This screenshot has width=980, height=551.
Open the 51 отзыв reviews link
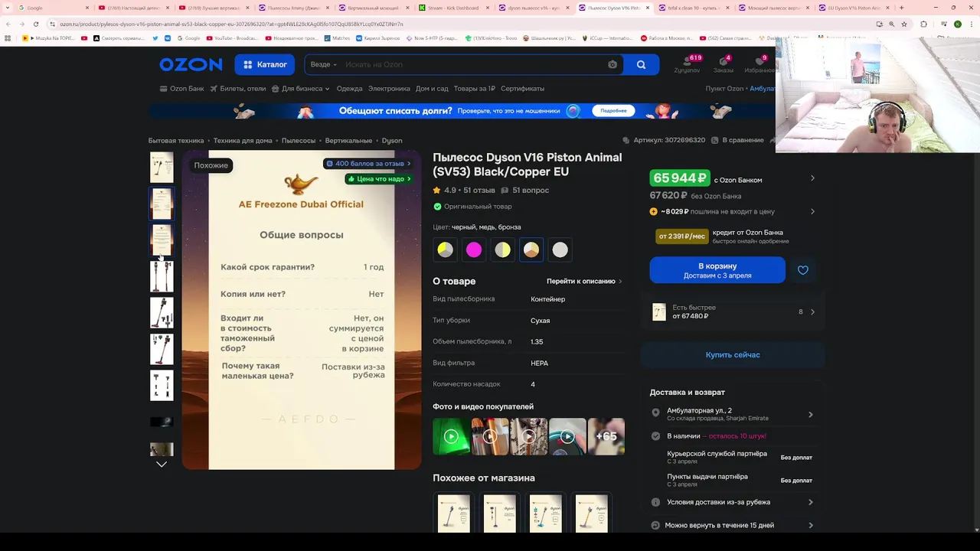point(479,191)
